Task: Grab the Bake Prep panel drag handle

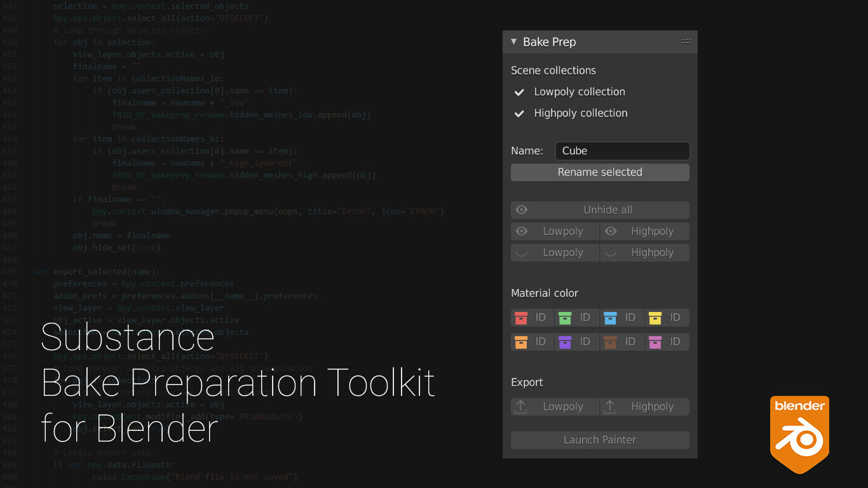Action: point(686,42)
